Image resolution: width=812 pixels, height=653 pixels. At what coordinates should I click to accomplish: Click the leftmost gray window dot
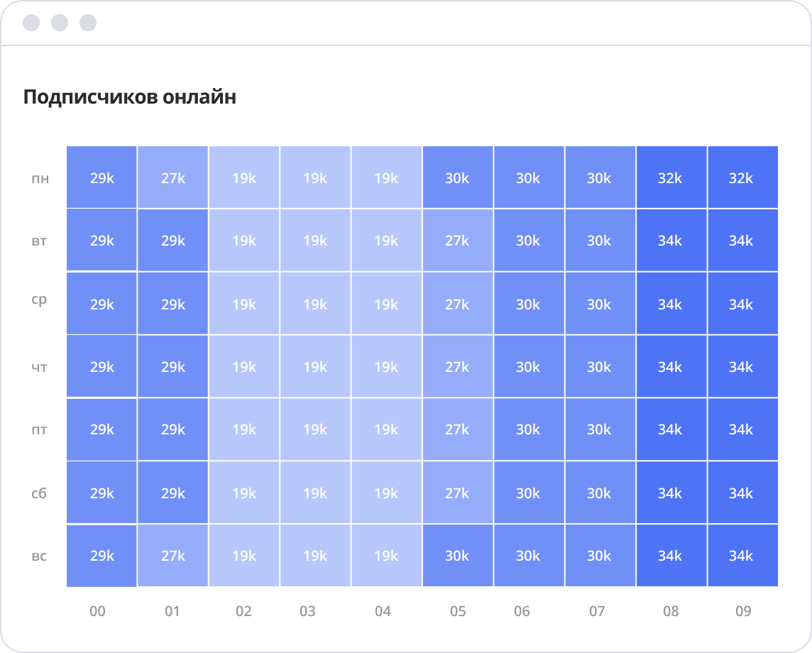[x=31, y=23]
